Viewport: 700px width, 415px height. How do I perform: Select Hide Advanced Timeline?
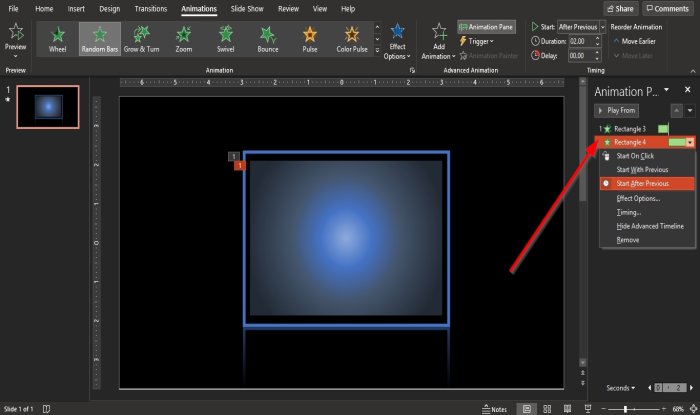[647, 226]
